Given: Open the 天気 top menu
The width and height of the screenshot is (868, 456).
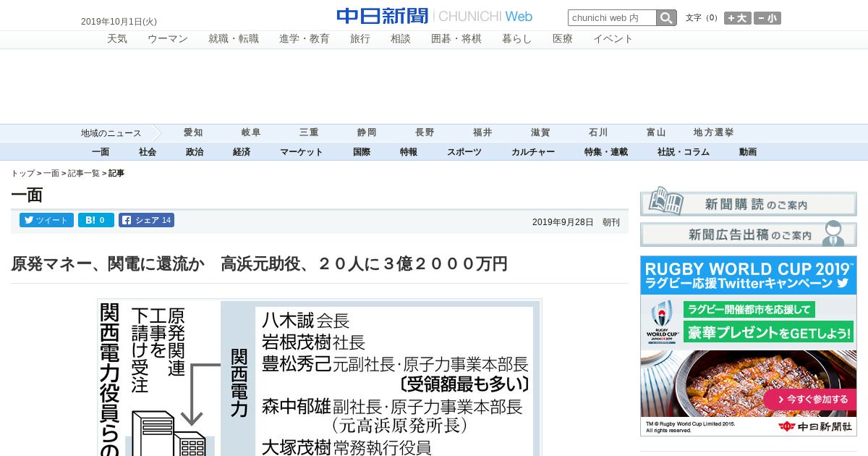Looking at the screenshot, I should tap(117, 39).
